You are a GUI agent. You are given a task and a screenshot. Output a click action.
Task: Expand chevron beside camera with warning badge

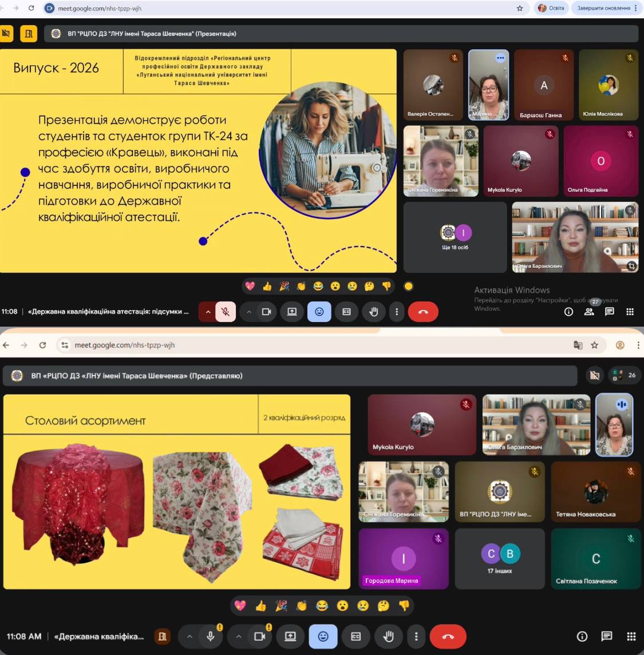(x=238, y=637)
